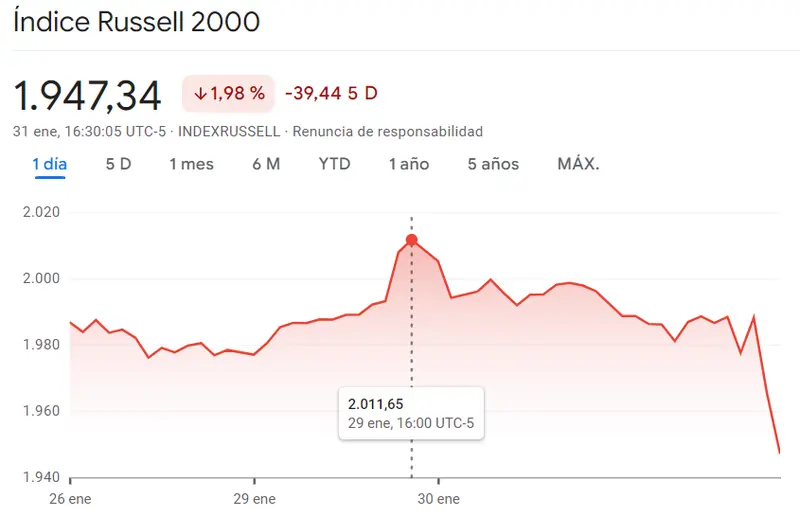Click the Índice Russell 2000 title
Viewport: 800px width, 517px height.
(x=136, y=22)
